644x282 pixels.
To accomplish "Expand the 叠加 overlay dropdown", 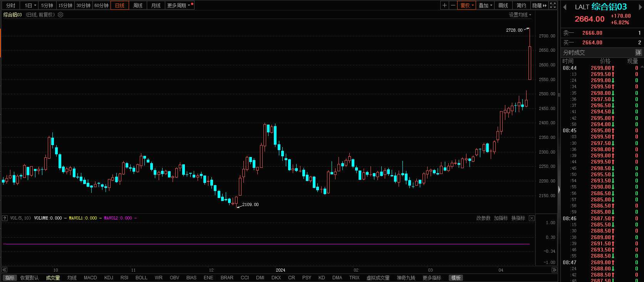I will 485,5.
